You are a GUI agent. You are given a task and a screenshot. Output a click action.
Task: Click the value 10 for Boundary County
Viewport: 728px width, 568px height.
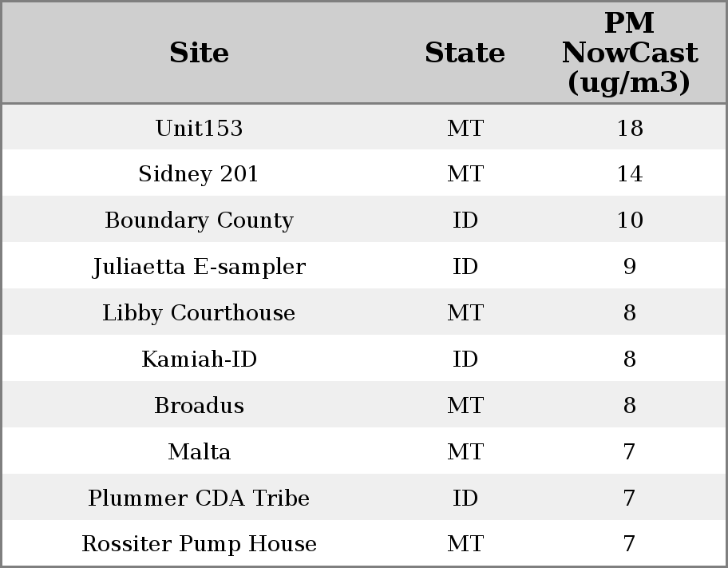click(x=629, y=220)
